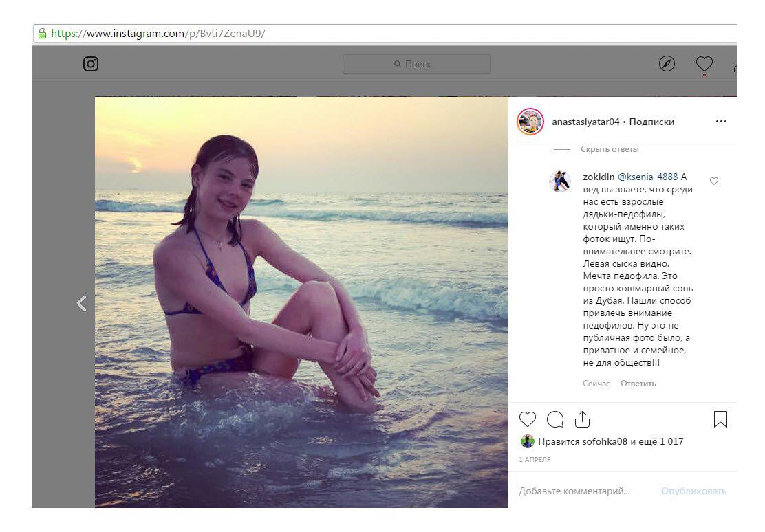
Task: Click the Опубликовать post button
Action: [x=693, y=491]
